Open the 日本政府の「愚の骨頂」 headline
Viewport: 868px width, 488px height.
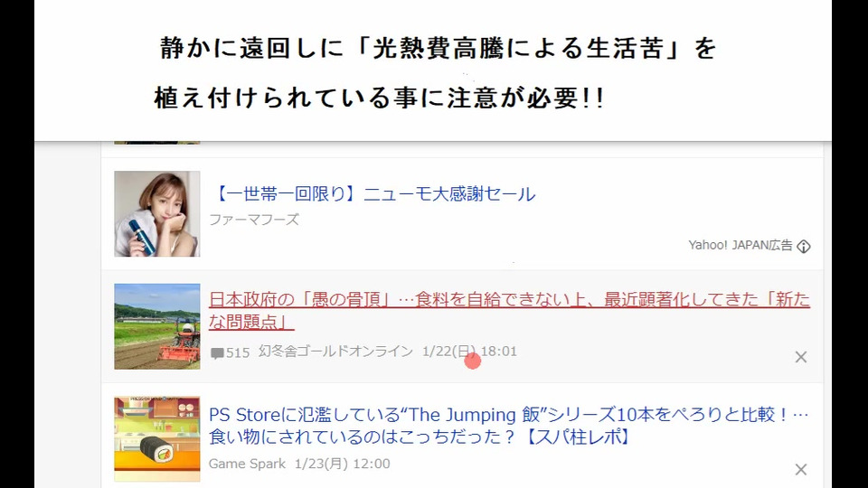pyautogui.click(x=509, y=310)
